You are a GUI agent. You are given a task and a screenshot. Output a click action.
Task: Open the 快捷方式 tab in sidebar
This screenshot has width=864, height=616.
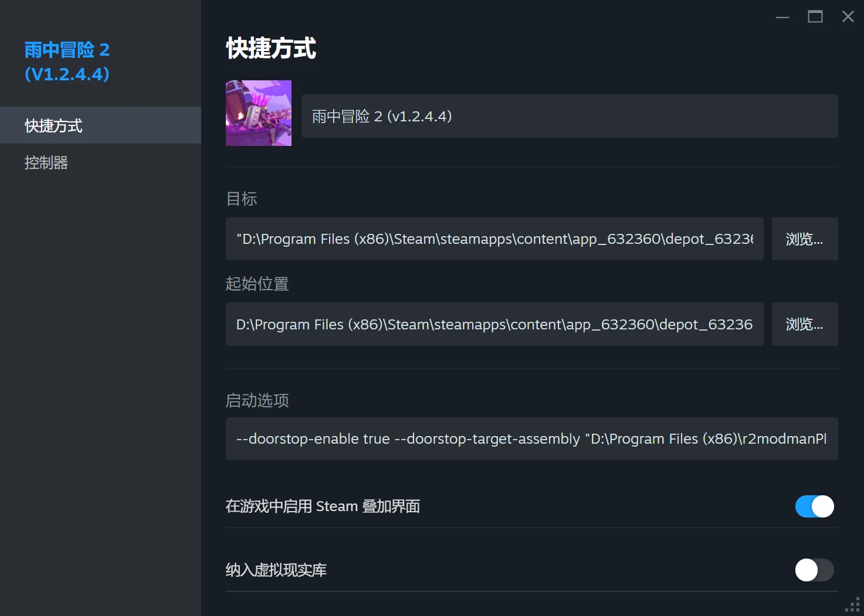pyautogui.click(x=100, y=125)
